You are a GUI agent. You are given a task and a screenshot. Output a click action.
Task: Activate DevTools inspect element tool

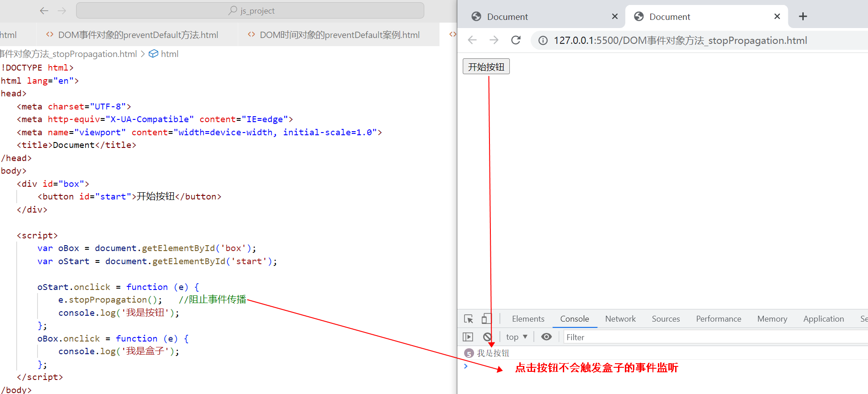coord(469,319)
